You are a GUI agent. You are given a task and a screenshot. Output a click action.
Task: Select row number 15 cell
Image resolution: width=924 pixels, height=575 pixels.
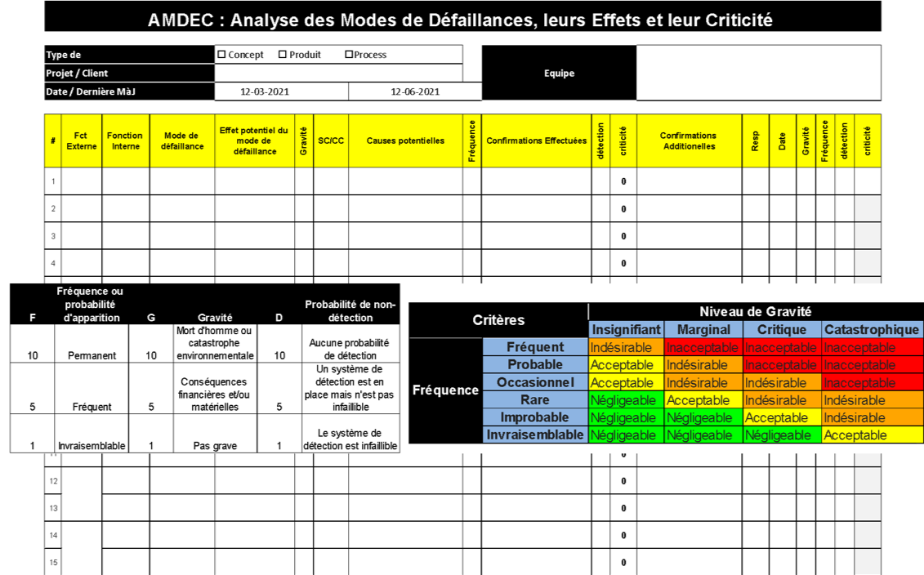(x=53, y=562)
